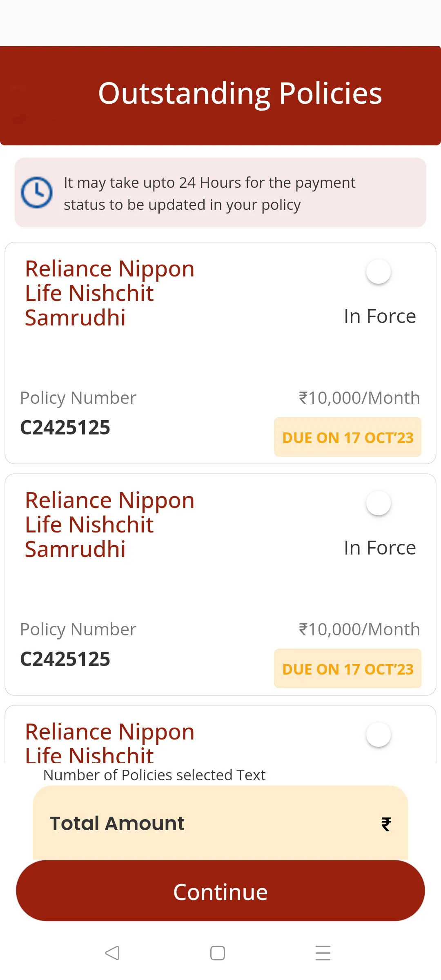Screen dimensions: 441x980
Task: Open recent apps via three-line icon
Action: point(323,953)
